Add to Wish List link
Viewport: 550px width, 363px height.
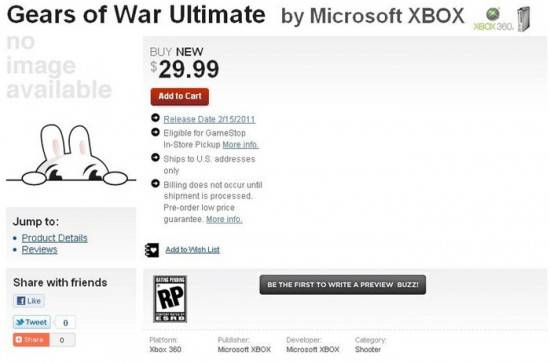coord(193,250)
